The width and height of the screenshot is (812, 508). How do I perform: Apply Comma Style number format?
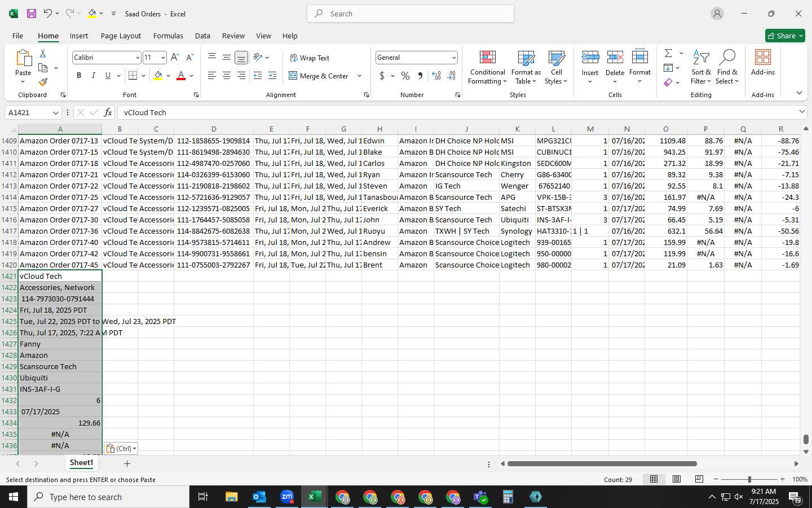(x=420, y=76)
